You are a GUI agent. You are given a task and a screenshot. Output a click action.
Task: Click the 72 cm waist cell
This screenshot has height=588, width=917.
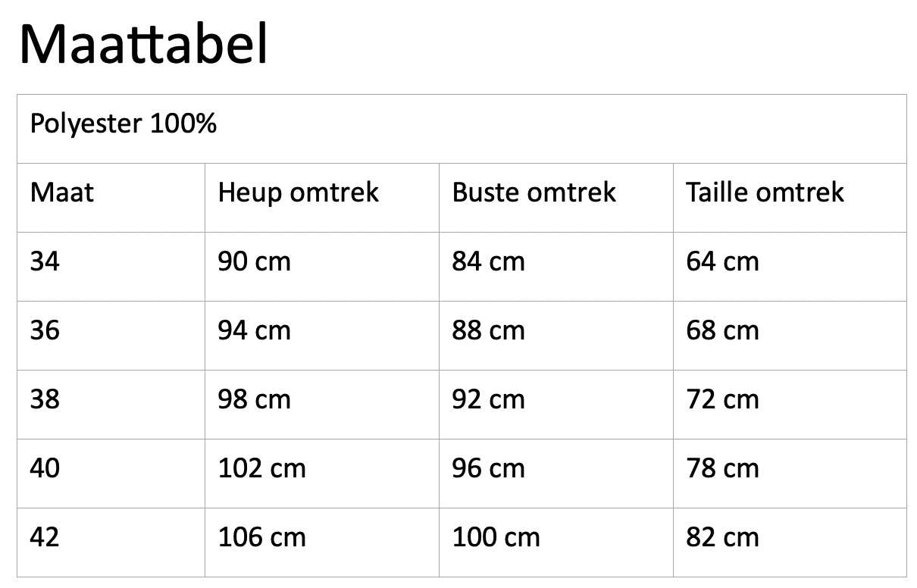coord(790,405)
